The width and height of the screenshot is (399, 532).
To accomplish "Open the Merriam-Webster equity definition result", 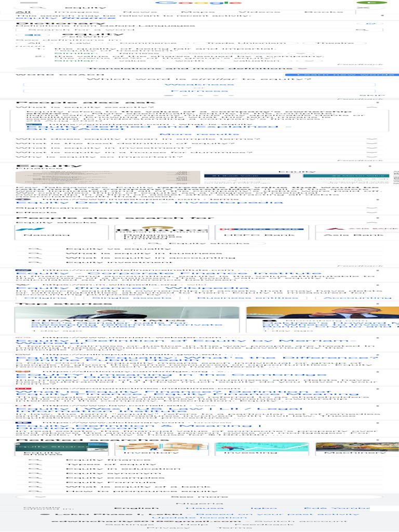I will click(x=186, y=342).
